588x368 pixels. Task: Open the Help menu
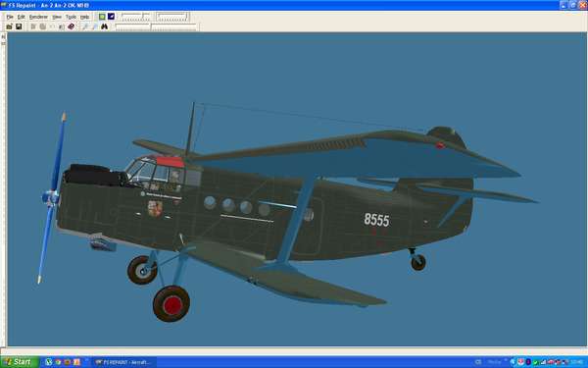[84, 17]
